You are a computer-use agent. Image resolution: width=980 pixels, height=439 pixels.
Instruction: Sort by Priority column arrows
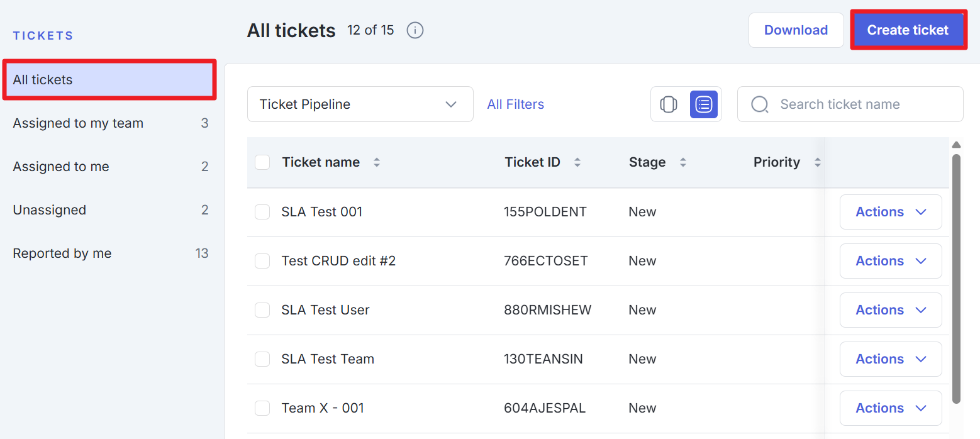817,162
